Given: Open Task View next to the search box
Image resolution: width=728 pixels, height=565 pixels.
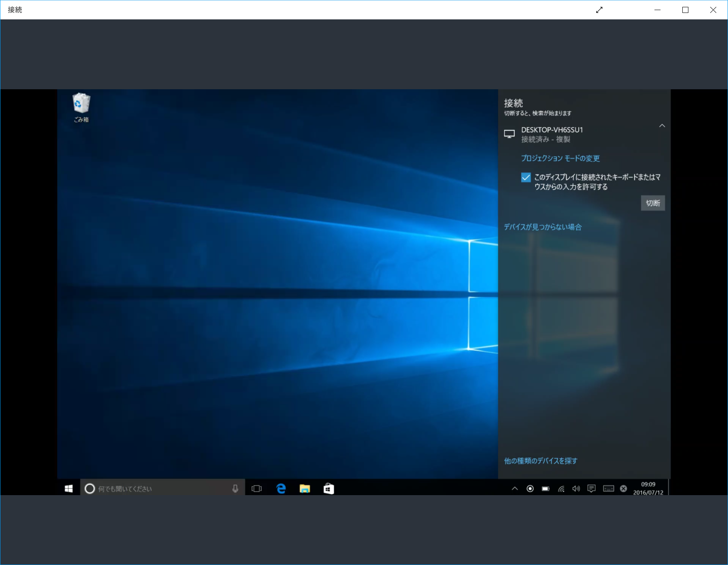Looking at the screenshot, I should coord(257,488).
